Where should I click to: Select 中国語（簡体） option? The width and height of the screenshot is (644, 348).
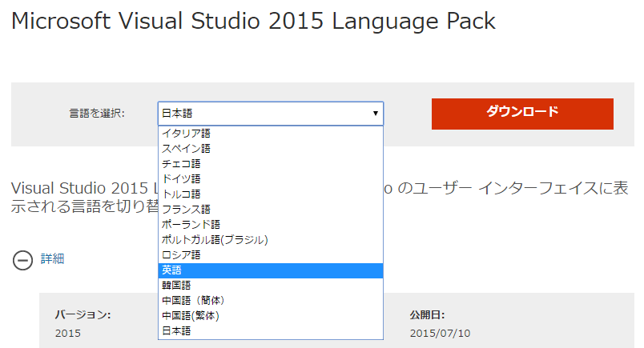270,300
